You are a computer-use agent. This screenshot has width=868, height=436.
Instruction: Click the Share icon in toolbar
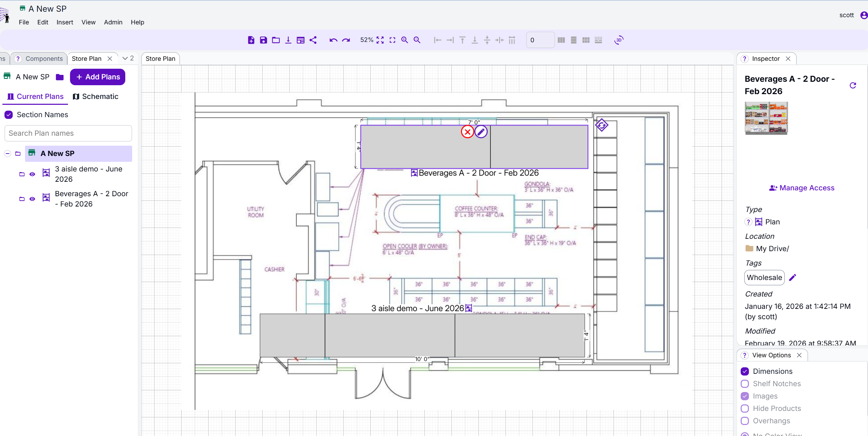(313, 40)
